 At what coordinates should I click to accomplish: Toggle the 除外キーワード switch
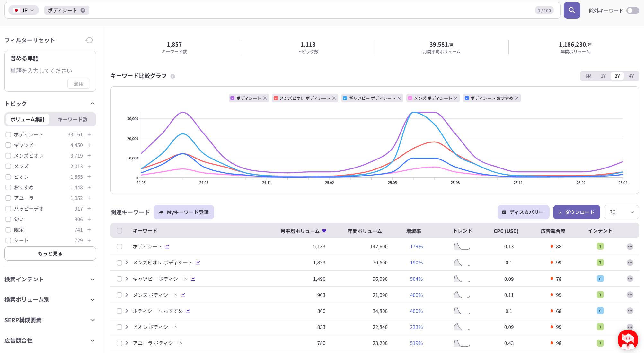click(632, 11)
